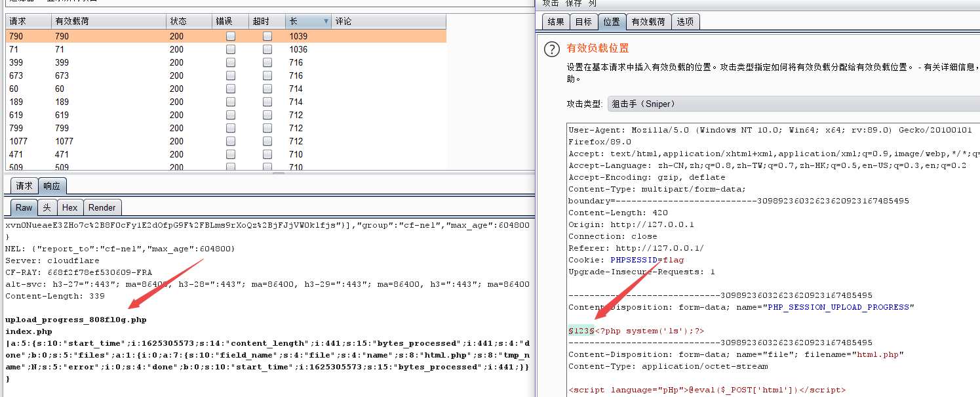Click filename "html.php" in the request

878,354
